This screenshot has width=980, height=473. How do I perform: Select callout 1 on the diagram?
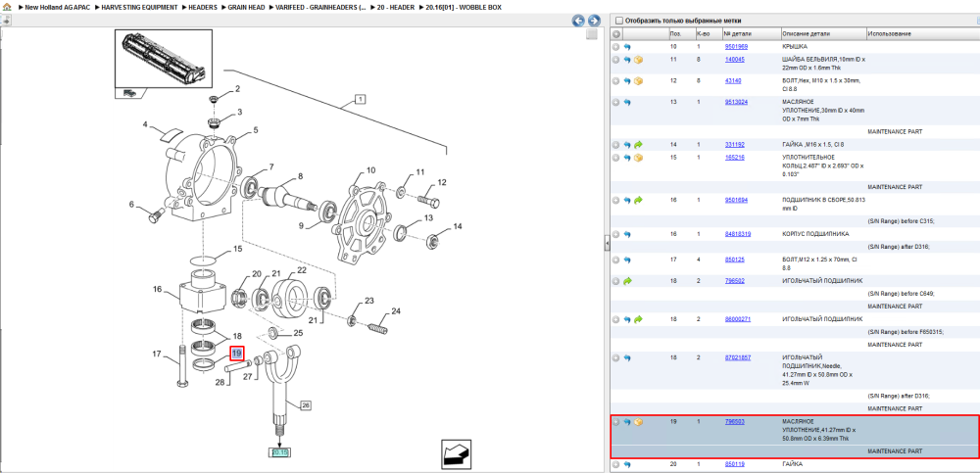point(361,99)
